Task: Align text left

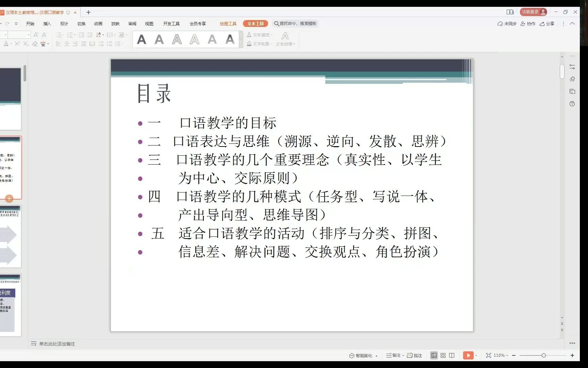Action: [58, 44]
